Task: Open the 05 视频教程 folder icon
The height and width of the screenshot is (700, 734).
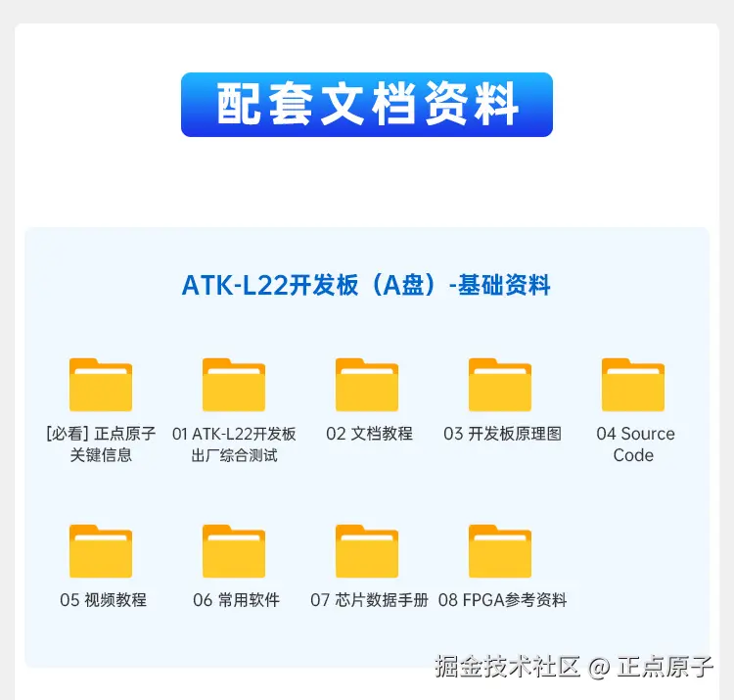Action: [x=101, y=551]
